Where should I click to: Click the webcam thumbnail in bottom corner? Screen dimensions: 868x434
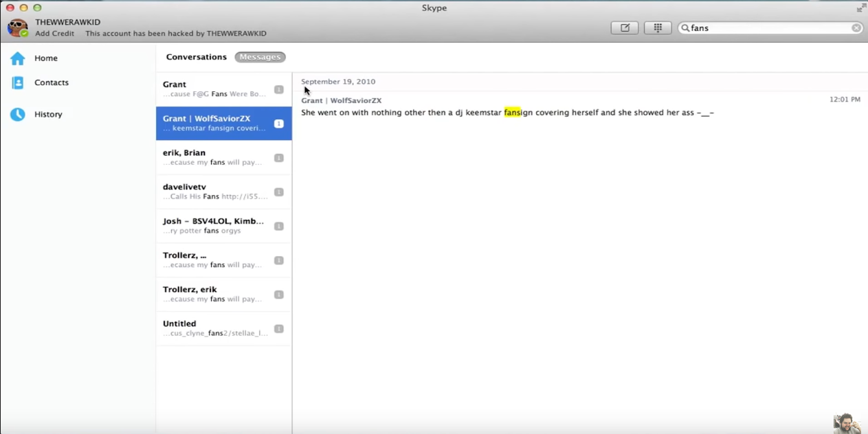point(847,424)
